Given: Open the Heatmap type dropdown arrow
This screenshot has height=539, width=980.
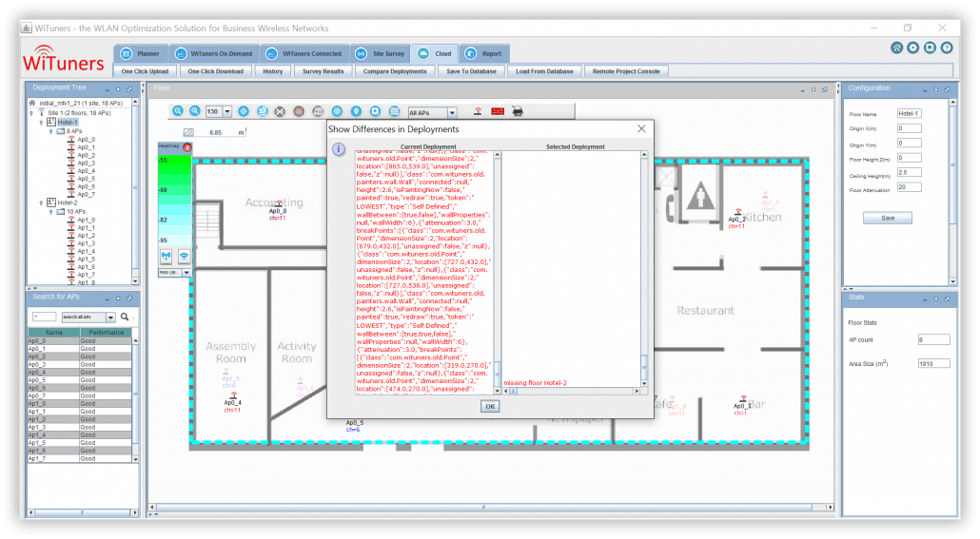Looking at the screenshot, I should click(x=186, y=272).
